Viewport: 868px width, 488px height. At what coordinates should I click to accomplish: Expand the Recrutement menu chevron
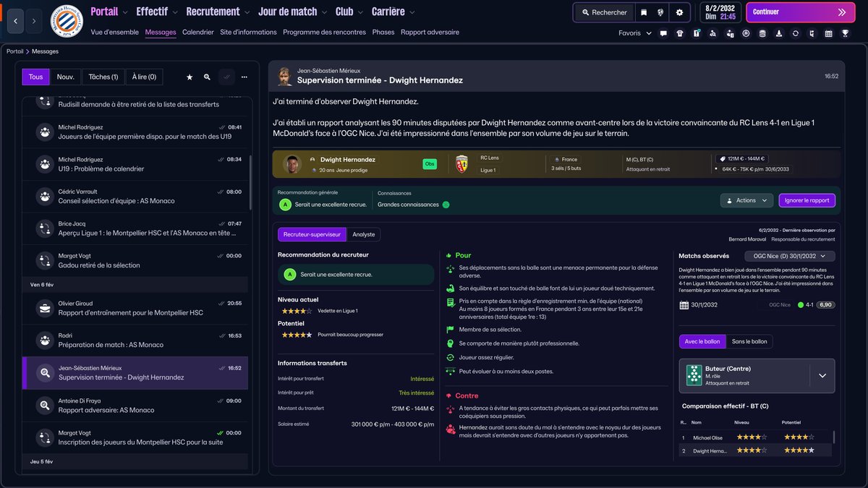pos(247,12)
